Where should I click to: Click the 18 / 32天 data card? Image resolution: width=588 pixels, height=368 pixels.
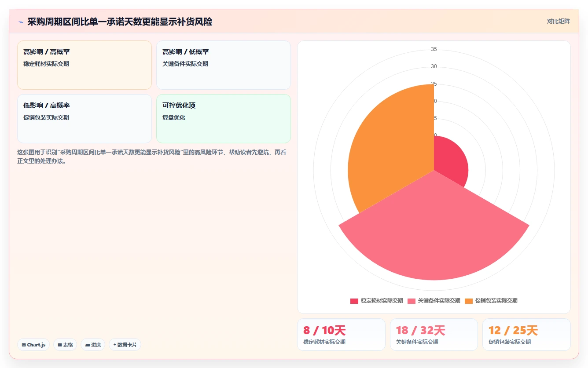(434, 335)
